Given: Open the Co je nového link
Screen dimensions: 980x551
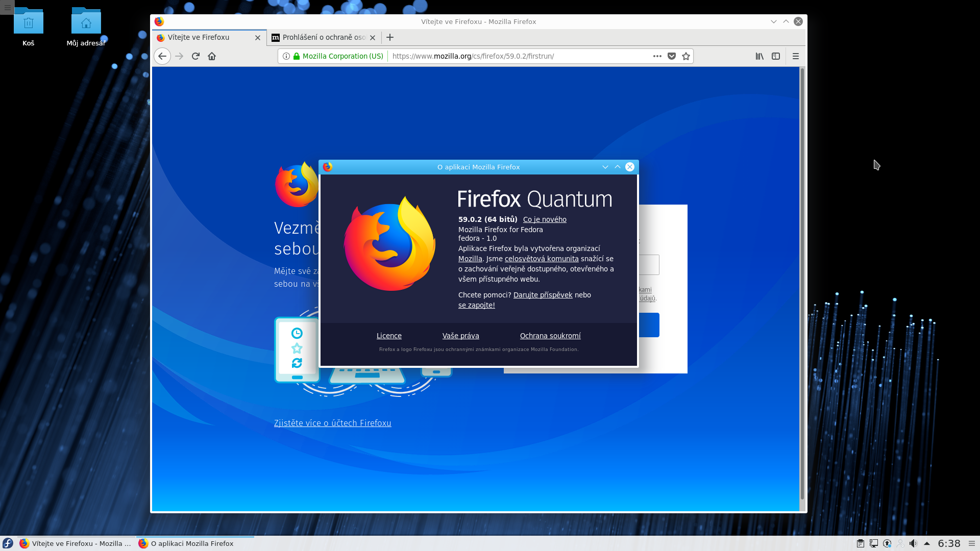Looking at the screenshot, I should (x=545, y=219).
